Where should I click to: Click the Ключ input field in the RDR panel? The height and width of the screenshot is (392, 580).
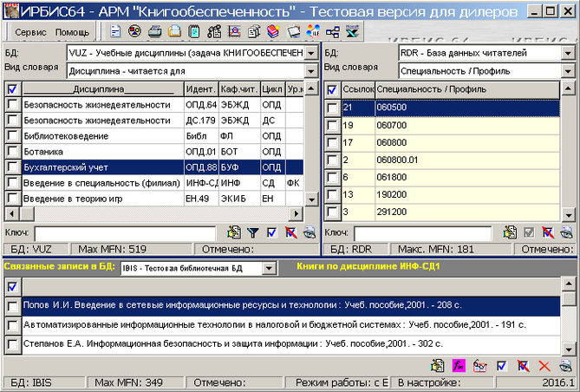(423, 232)
